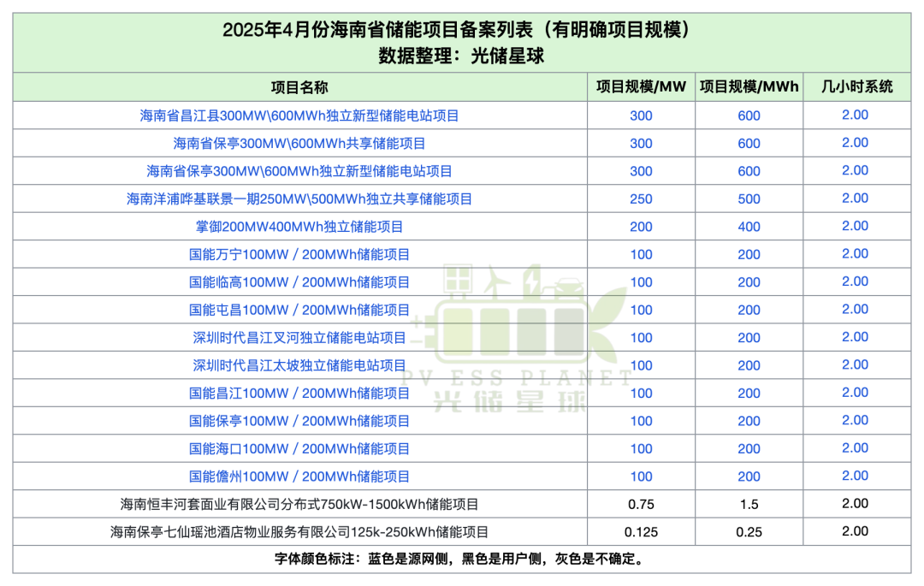Click '海南恒丰河套面业有限公司分布式750kW-1500kWh储能项目' row name
The width and height of the screenshot is (924, 586).
299,504
